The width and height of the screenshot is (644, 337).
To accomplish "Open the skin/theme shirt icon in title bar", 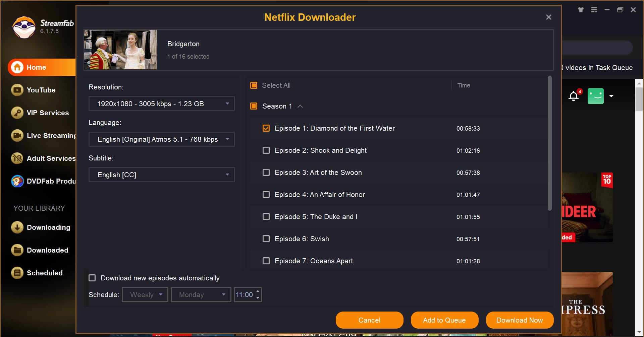I will click(x=581, y=10).
